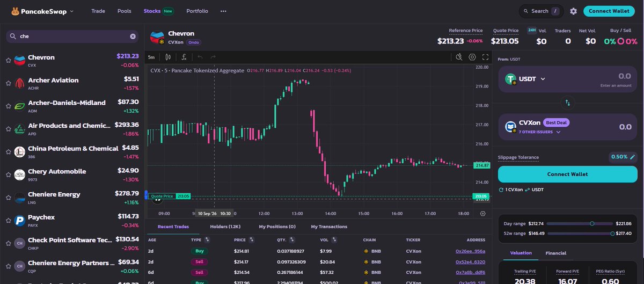644x284 pixels.
Task: Open chart settings hexagon icon
Action: pos(472,57)
